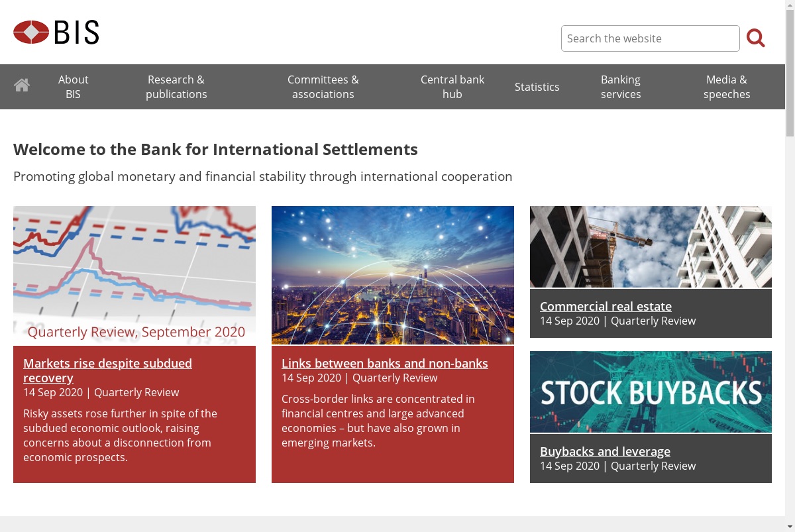Screen dimensions: 795x532
Task: Click the city network night image
Action: [393, 275]
